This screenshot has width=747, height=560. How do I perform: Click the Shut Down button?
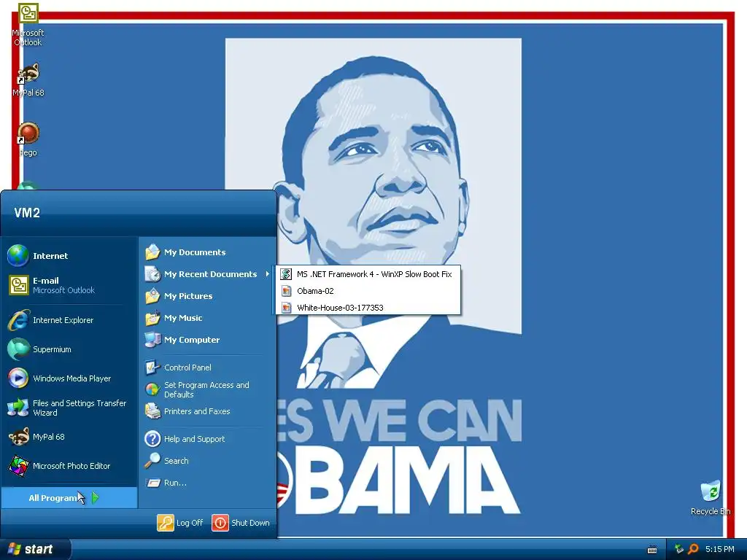click(241, 522)
